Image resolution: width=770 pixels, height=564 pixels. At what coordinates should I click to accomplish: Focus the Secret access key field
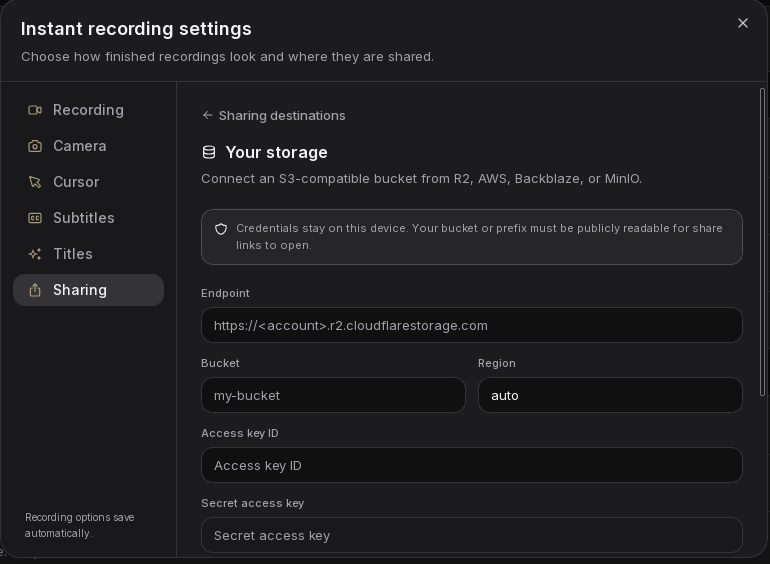(471, 535)
